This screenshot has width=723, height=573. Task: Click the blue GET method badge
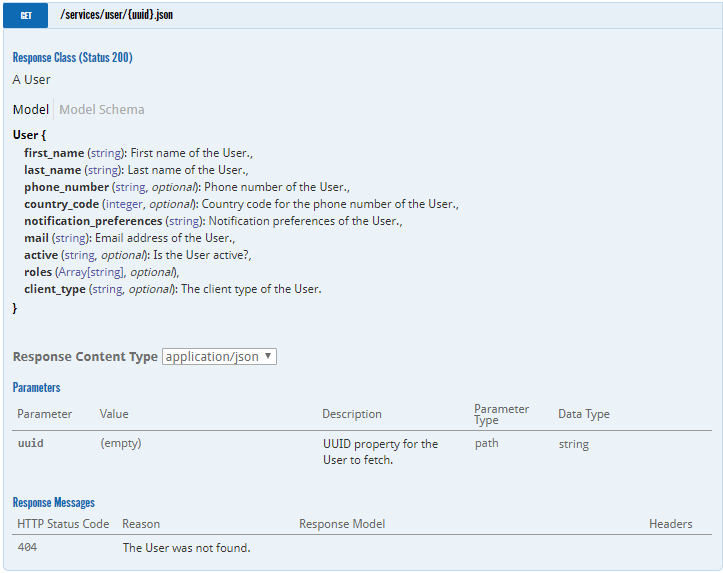coord(27,16)
